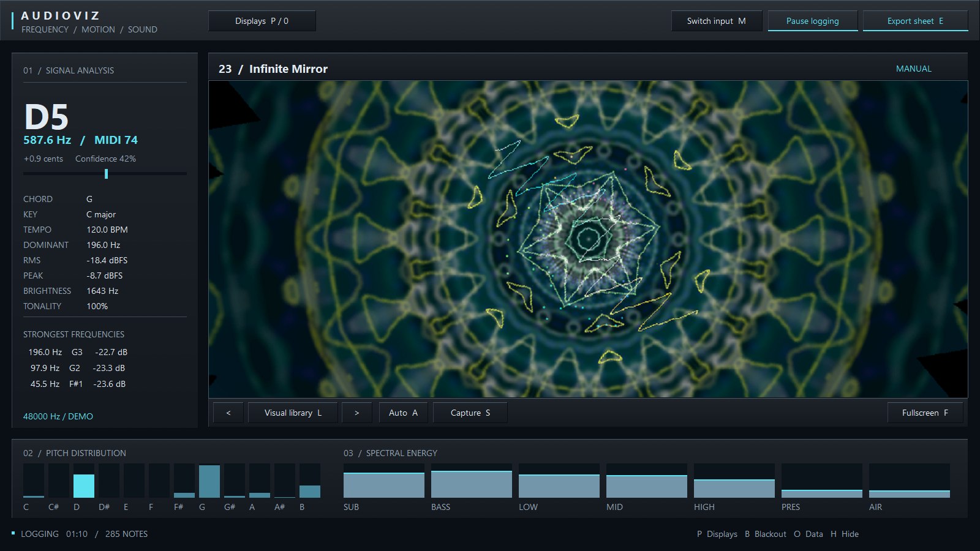This screenshot has width=980, height=551.
Task: Click the AIR spectral energy bar
Action: (x=910, y=481)
